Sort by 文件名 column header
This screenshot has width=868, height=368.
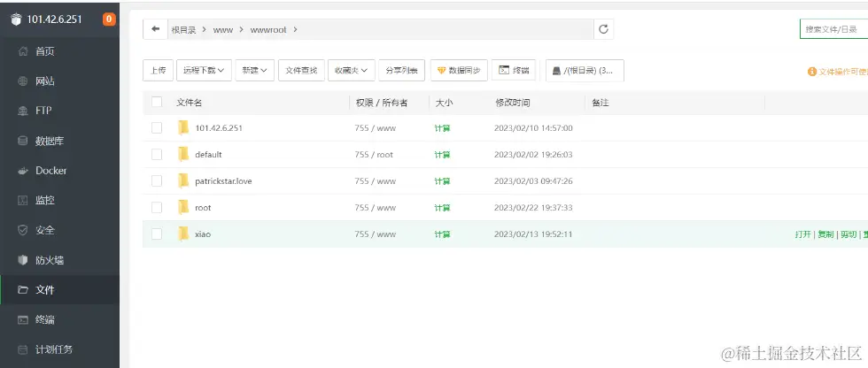(x=189, y=103)
